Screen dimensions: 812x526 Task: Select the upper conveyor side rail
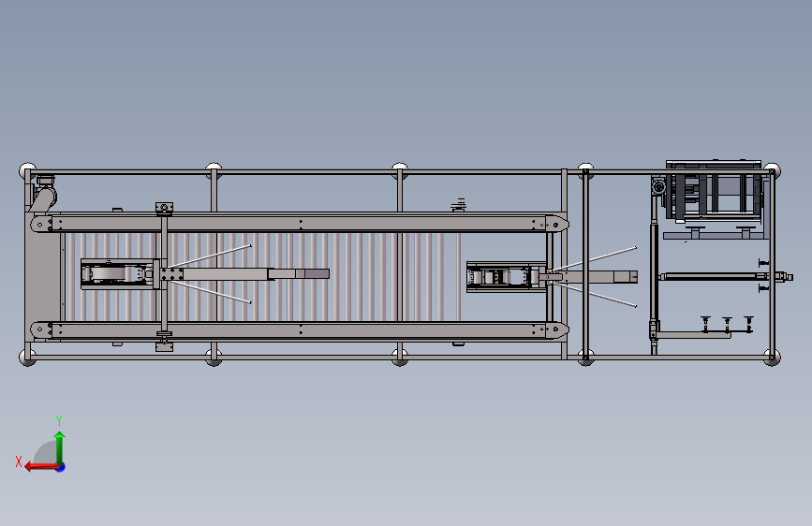(x=300, y=224)
